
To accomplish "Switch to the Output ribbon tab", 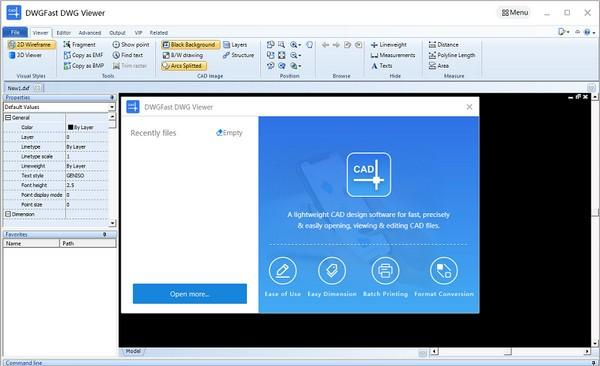I will (x=117, y=33).
